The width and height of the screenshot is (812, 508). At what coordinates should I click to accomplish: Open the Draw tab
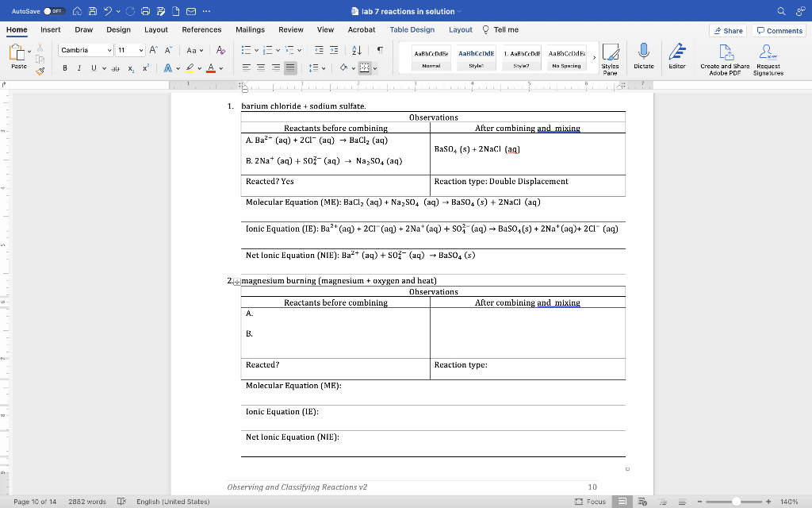[x=83, y=29]
